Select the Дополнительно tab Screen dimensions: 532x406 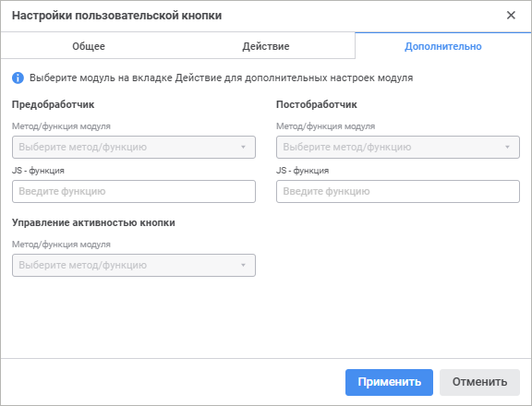442,46
